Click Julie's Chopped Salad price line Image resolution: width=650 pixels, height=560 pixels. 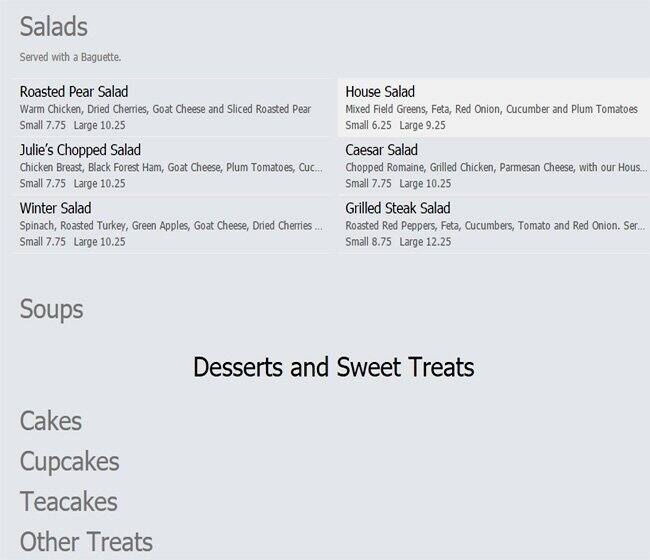click(73, 184)
